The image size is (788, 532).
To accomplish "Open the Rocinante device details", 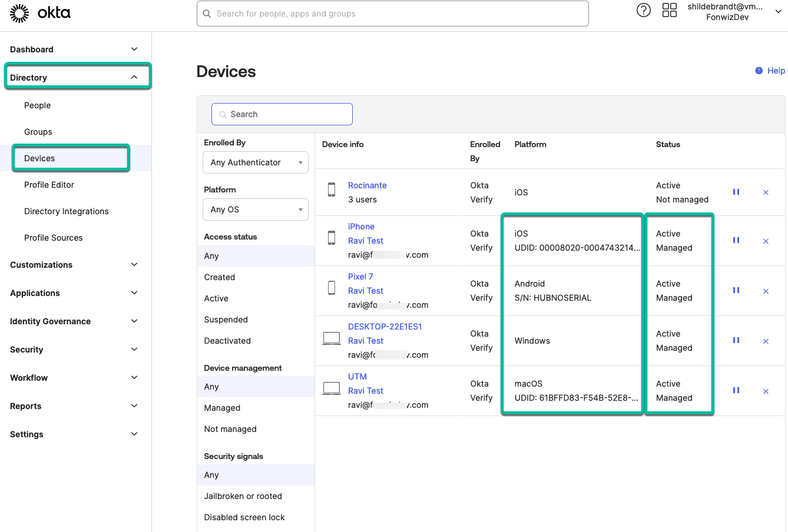I will click(367, 185).
